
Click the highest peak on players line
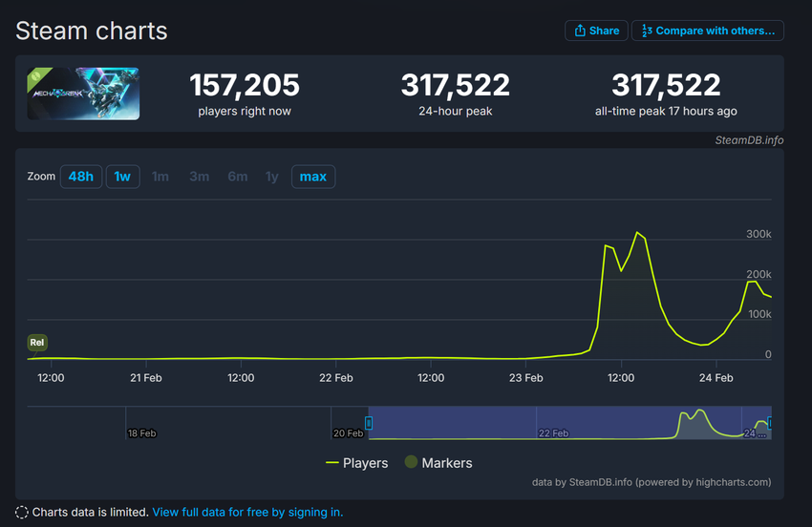(x=637, y=232)
